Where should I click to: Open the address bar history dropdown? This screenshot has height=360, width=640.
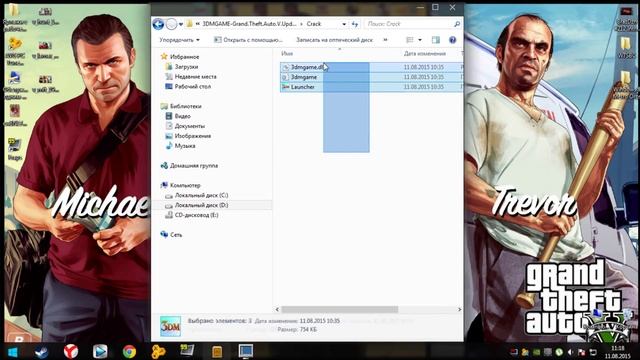[x=344, y=24]
